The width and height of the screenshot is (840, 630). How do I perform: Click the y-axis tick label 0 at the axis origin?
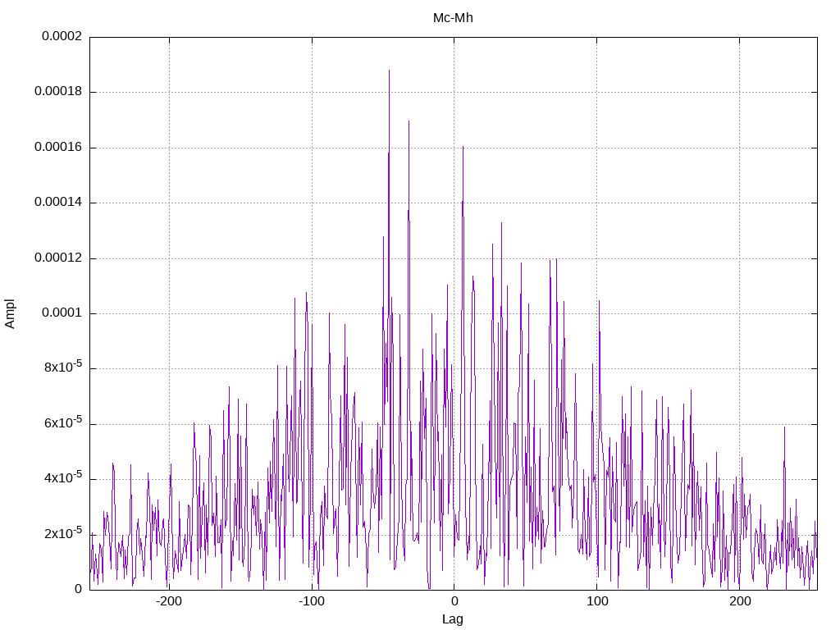point(78,589)
